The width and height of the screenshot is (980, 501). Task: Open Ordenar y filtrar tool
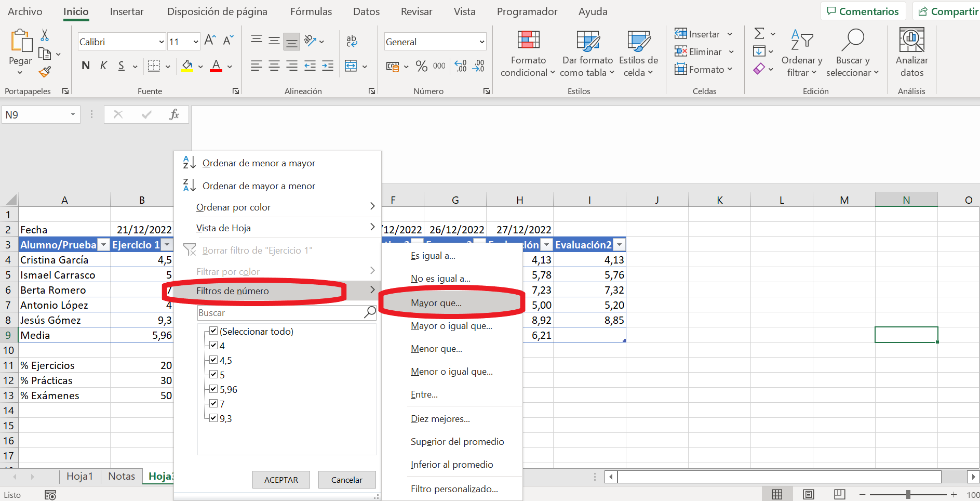coord(801,54)
